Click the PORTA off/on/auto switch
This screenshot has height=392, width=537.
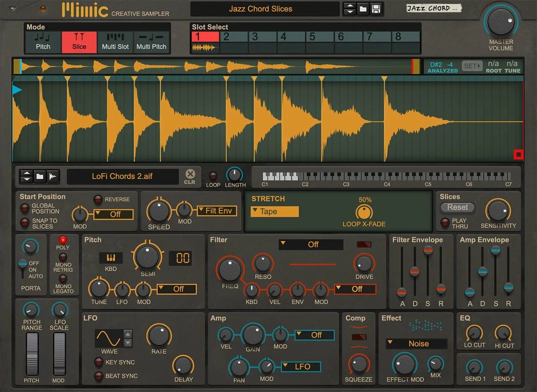pyautogui.click(x=22, y=269)
